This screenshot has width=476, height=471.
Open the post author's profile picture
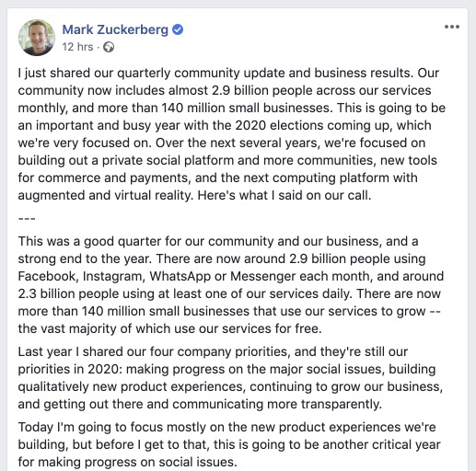pos(37,38)
